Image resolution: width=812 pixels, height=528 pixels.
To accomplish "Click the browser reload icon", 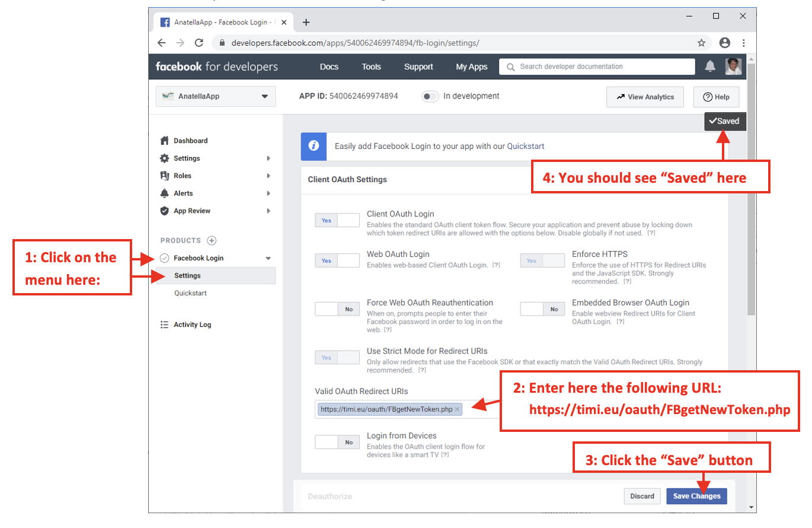I will click(x=199, y=43).
